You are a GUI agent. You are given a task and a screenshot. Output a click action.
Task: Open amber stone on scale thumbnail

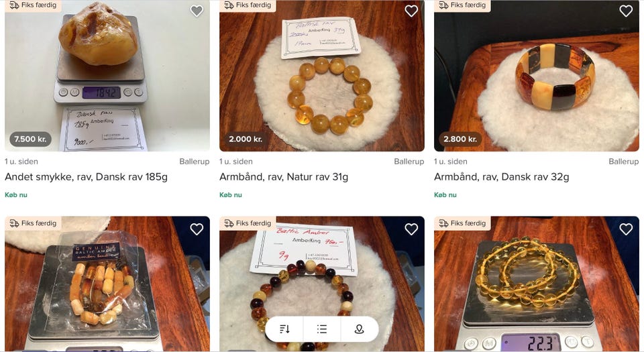coord(107,76)
